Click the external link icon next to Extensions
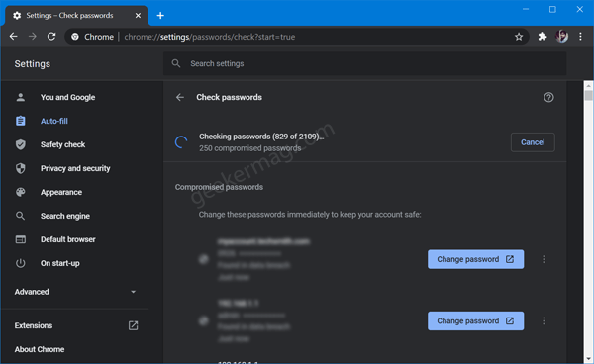 point(133,325)
